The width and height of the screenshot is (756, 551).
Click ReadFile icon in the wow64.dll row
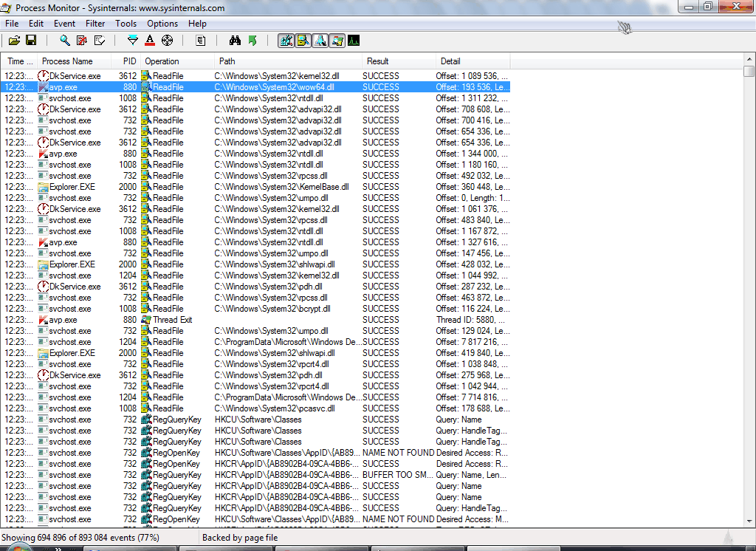[146, 87]
